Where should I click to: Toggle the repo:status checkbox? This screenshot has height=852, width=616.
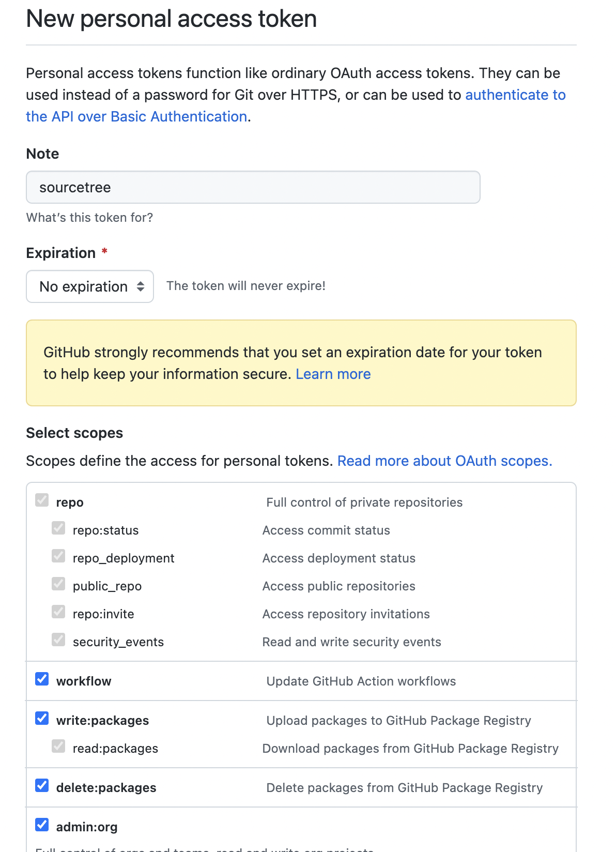point(58,528)
